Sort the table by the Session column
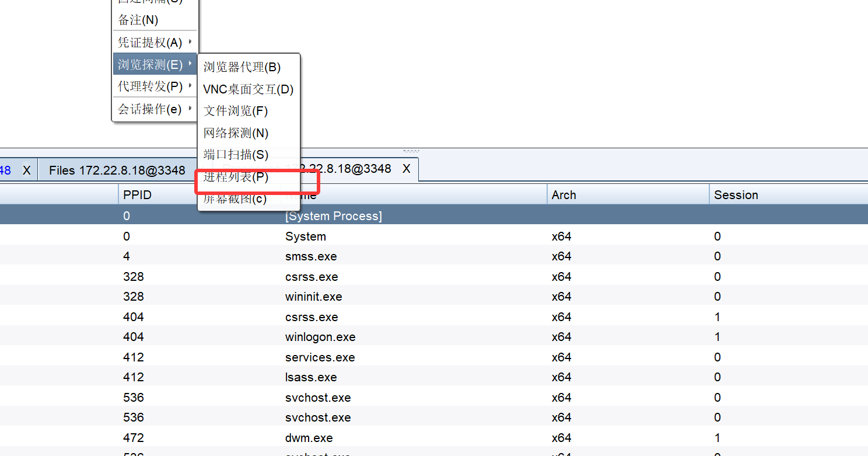 tap(788, 195)
